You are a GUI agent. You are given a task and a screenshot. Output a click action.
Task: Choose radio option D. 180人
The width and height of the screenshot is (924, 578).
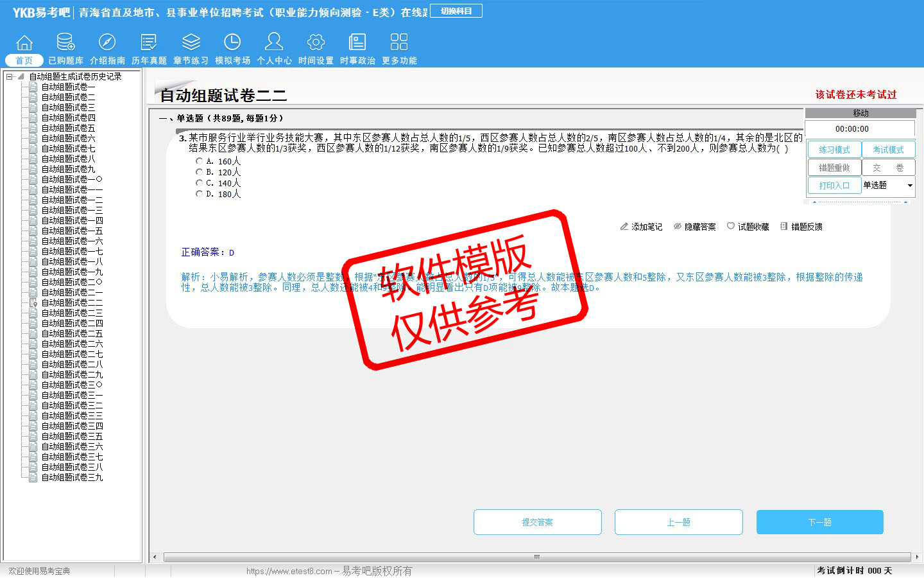pos(199,194)
